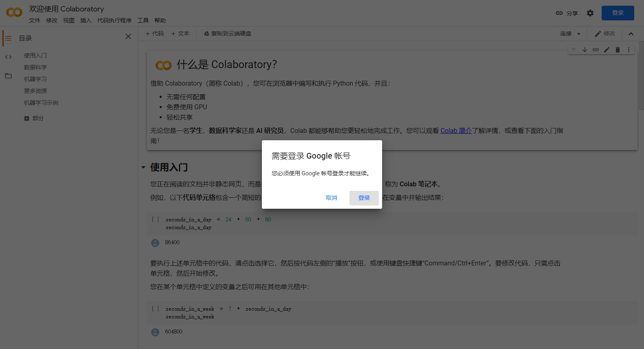This screenshot has width=644, height=349.
Task: Open the 文件 menu
Action: tap(35, 20)
